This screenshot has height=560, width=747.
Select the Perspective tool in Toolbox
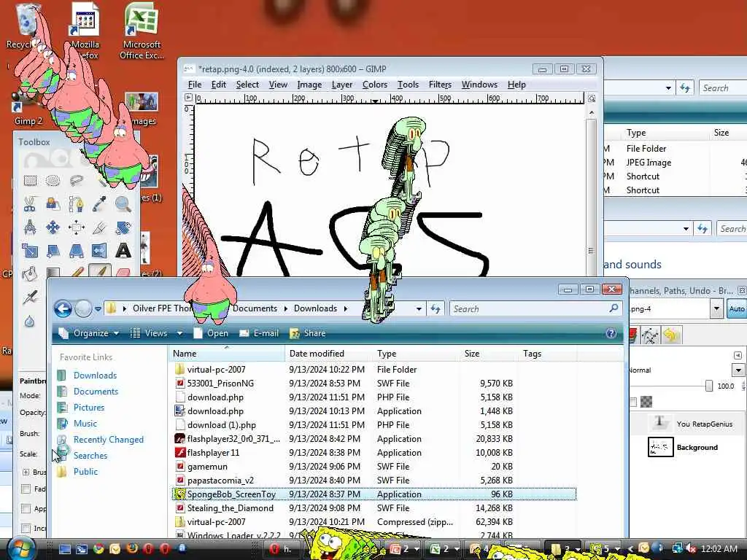[76, 251]
